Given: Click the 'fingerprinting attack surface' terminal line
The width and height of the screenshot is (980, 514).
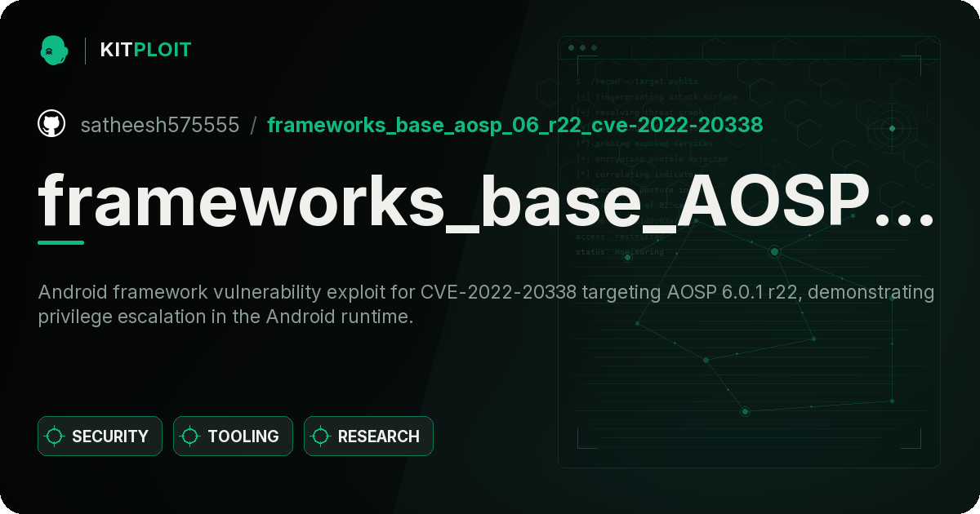Looking at the screenshot, I should tap(657, 97).
